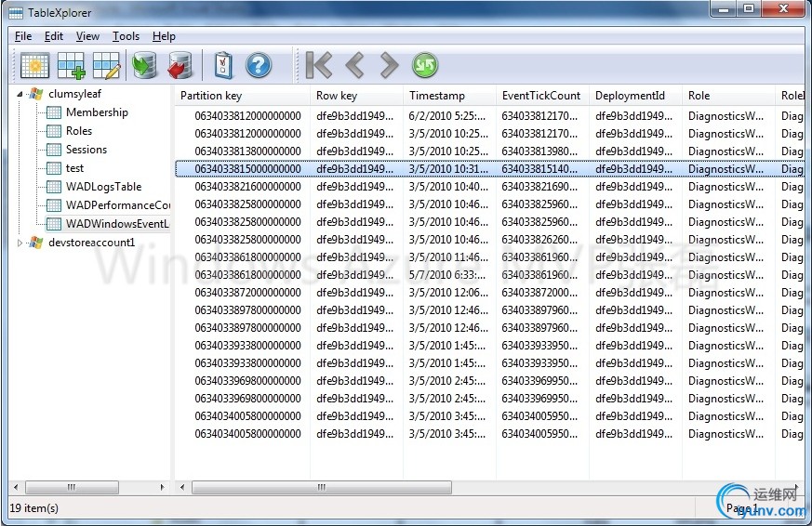Click EventTickCount 634033872000 cell
Viewport: 812px width, 526px height.
click(x=539, y=293)
